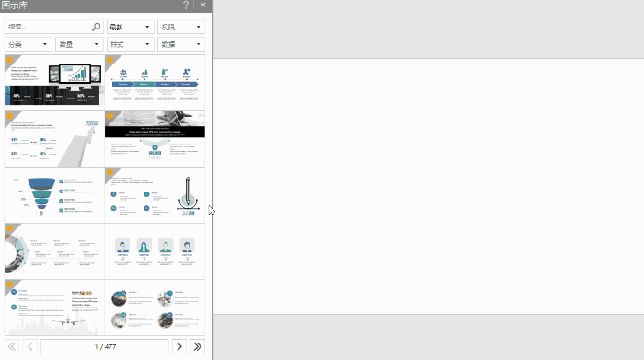Jump to the last page double arrow
Image resolution: width=644 pixels, height=360 pixels.
[198, 346]
